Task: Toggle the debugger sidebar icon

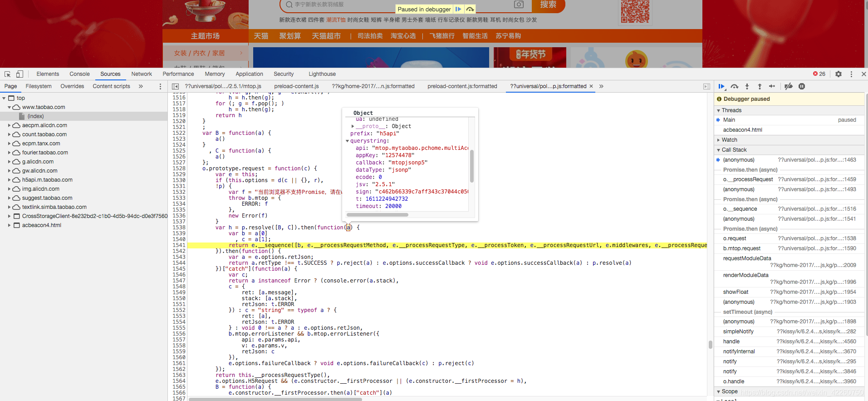Action: click(x=706, y=86)
